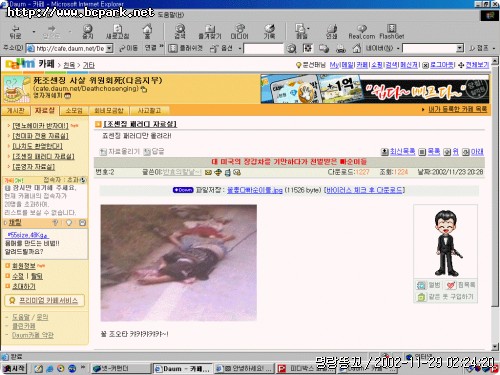The height and width of the screenshot is (375, 500).
Task: Click the blue Down badge by the file name
Action: pos(183,190)
